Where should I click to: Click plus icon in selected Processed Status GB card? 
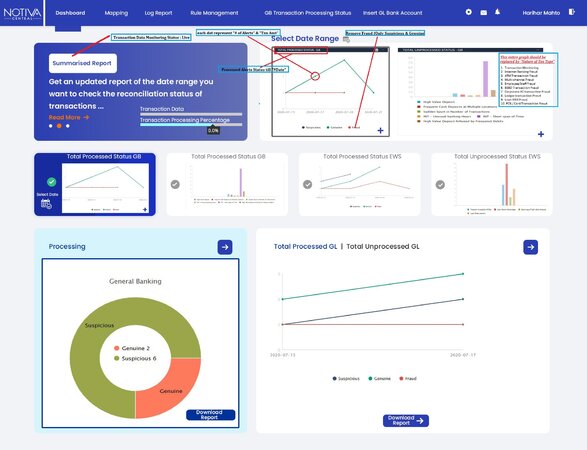pos(145,210)
